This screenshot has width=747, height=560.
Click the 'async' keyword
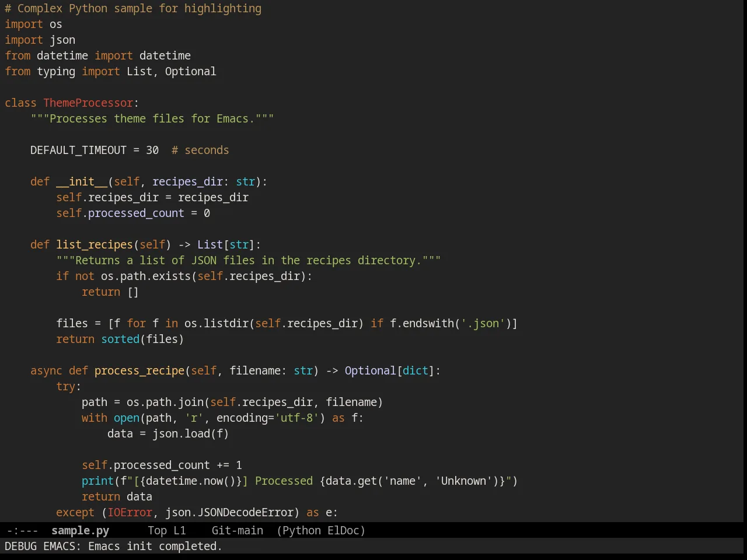coord(46,370)
